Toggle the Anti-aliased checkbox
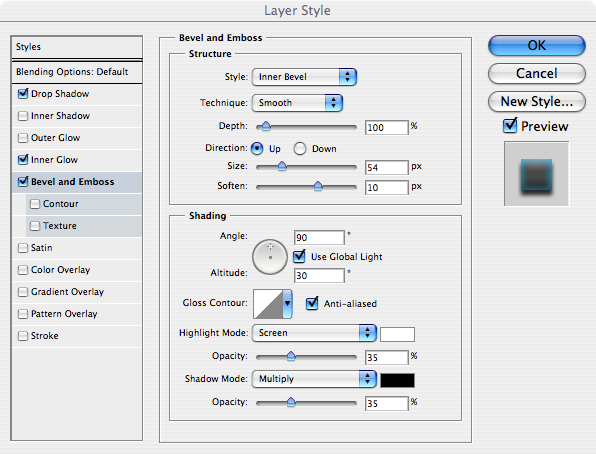This screenshot has height=454, width=596. point(312,303)
